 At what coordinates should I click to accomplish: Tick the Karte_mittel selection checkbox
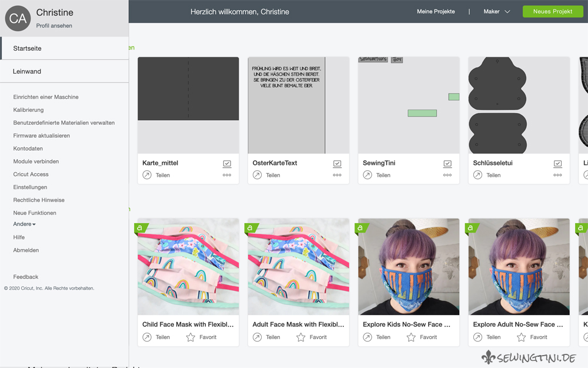pos(227,163)
